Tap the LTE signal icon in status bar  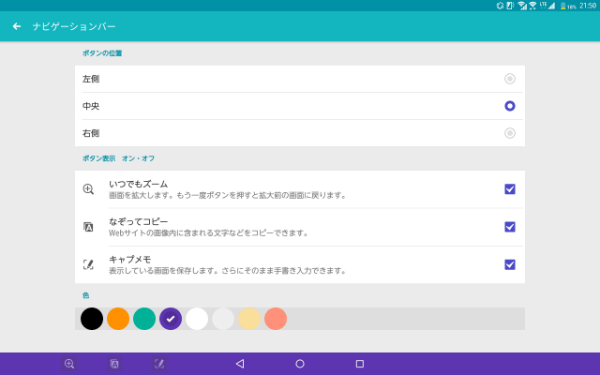point(547,6)
